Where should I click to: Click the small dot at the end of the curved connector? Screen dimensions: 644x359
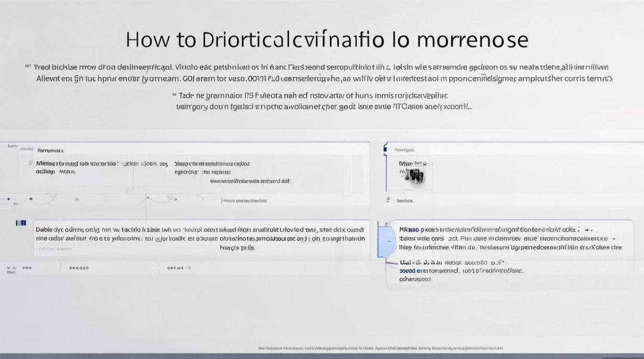(x=176, y=199)
